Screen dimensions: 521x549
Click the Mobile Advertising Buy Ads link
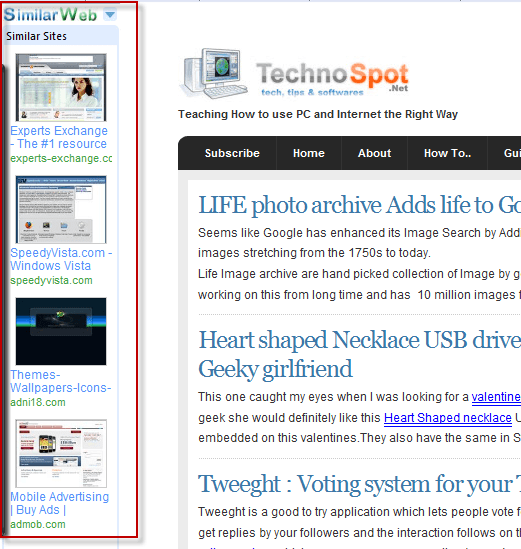pos(60,503)
